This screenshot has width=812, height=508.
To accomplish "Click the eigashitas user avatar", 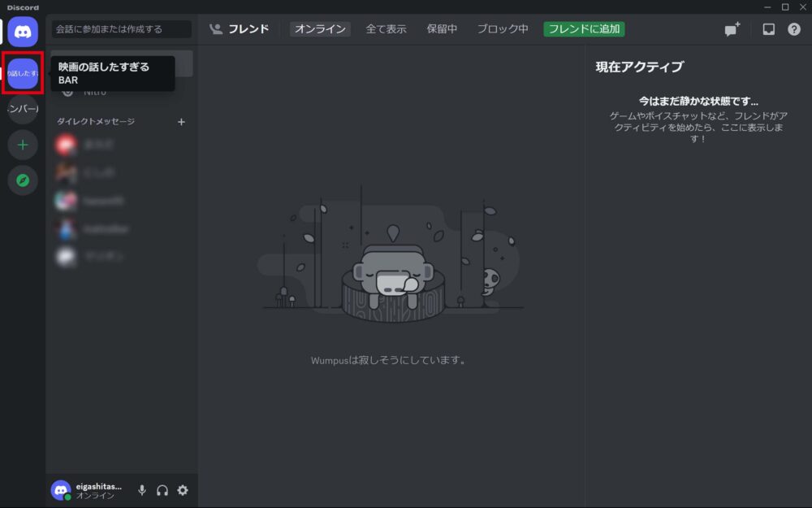I will (61, 490).
